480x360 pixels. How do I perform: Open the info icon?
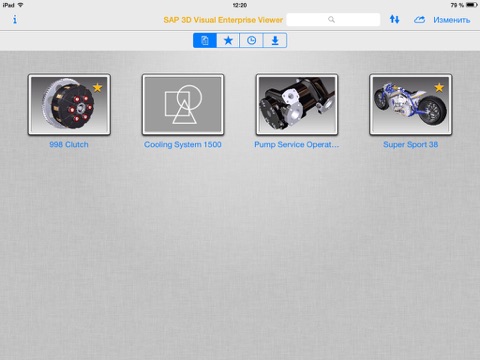tap(15, 19)
